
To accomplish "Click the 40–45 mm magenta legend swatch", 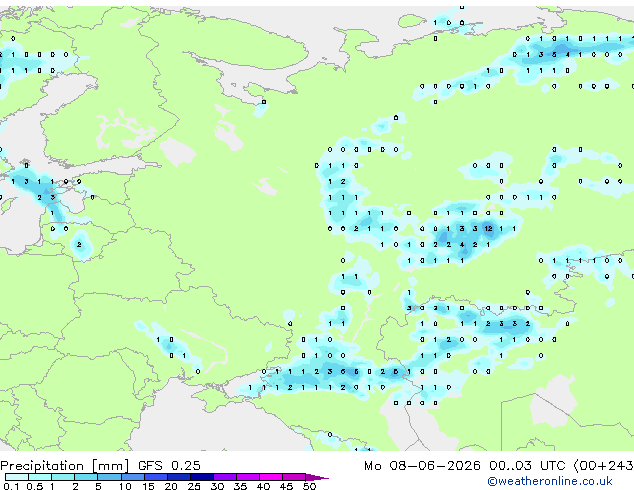I will point(271,477).
